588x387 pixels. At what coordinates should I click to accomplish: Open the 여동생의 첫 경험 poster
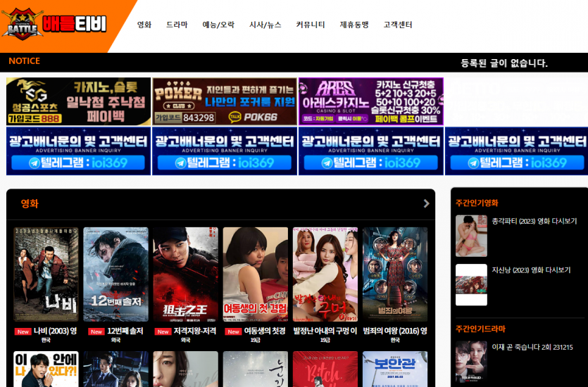256,274
